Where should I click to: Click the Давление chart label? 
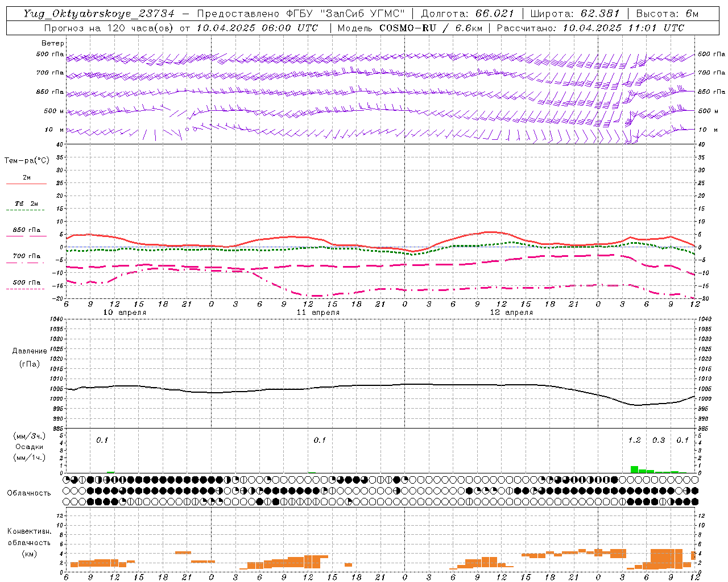(x=30, y=351)
